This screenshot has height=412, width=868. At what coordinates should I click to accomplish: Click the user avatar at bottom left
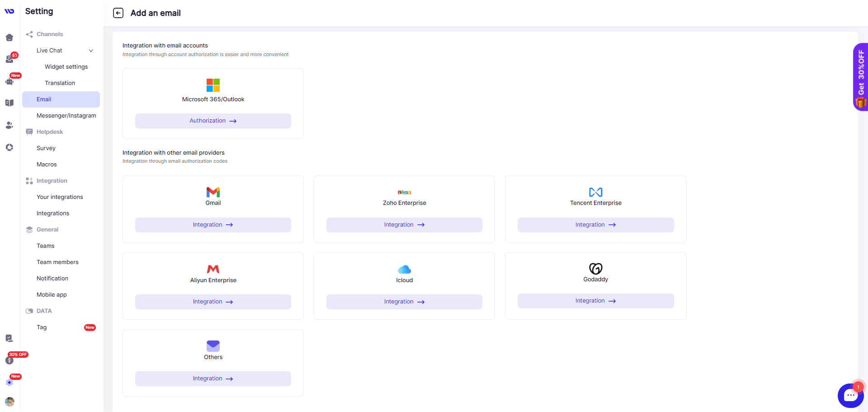[x=9, y=402]
